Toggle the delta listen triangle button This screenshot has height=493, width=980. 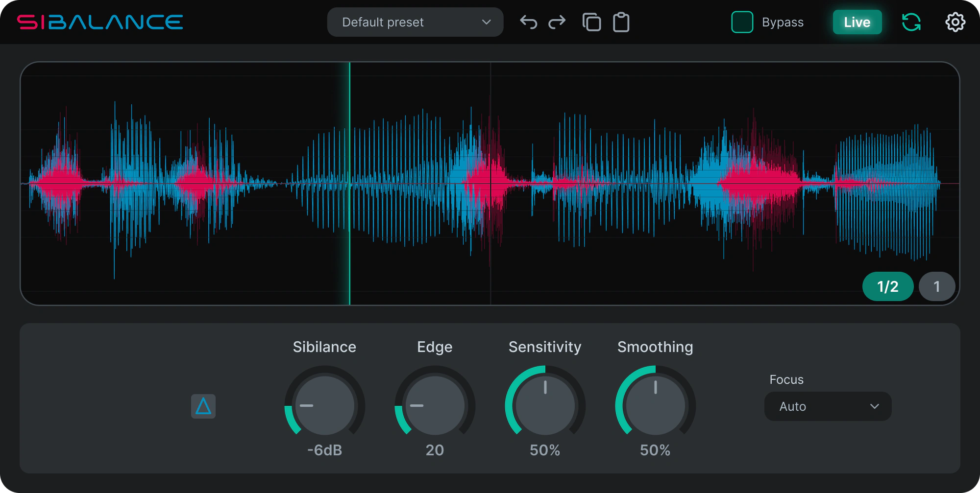(x=203, y=406)
